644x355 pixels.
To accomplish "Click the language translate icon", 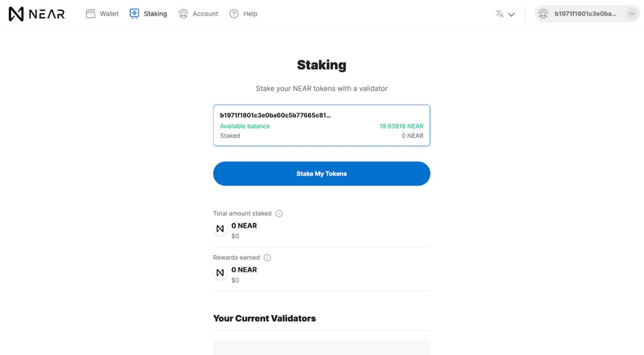I will [x=499, y=14].
